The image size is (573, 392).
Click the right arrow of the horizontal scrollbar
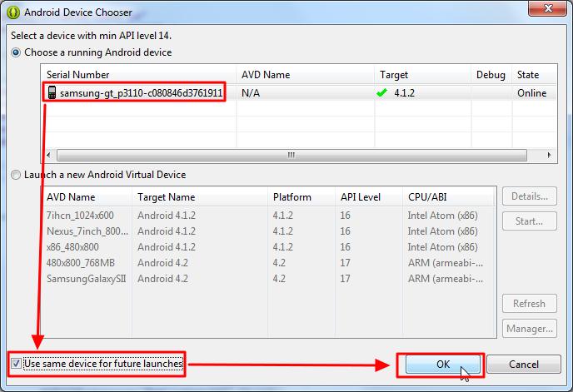(x=549, y=155)
